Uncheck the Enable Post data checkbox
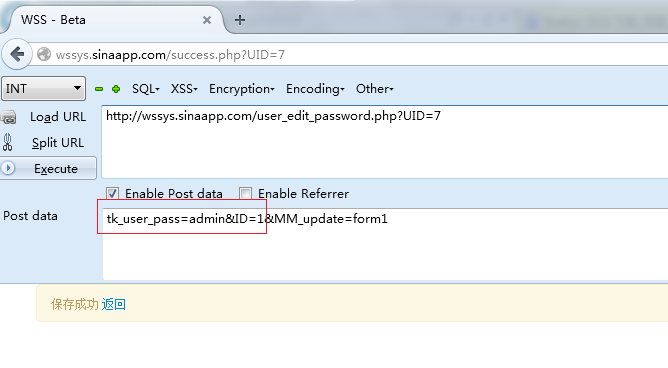The width and height of the screenshot is (668, 368). coord(112,193)
